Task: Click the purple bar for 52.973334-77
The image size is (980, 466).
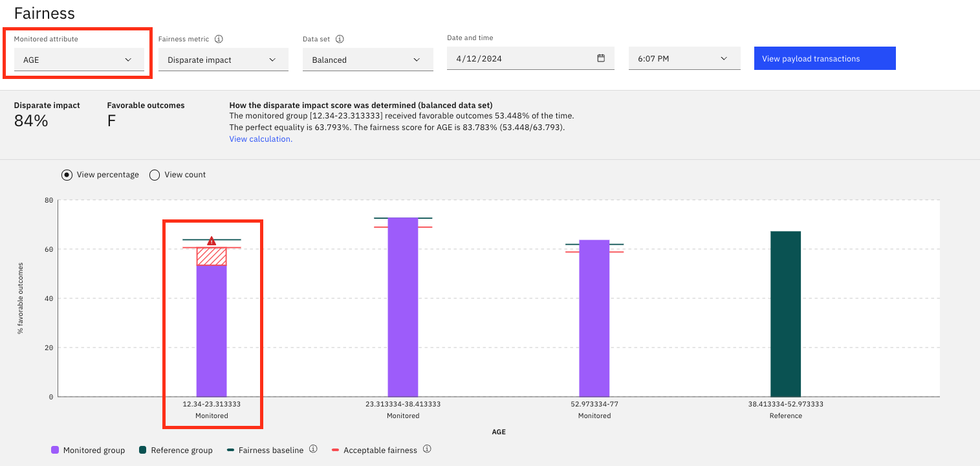Action: click(594, 318)
